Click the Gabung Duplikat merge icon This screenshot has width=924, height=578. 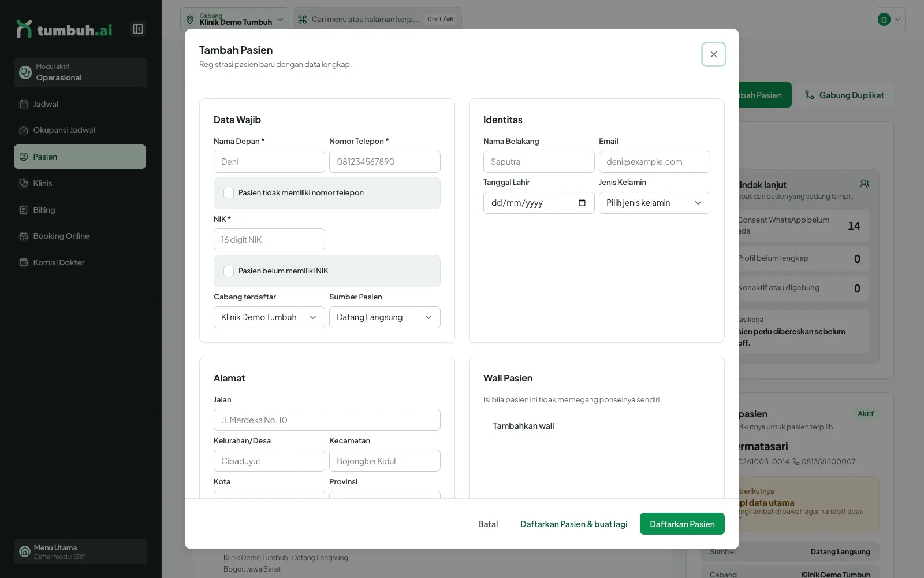tap(810, 95)
